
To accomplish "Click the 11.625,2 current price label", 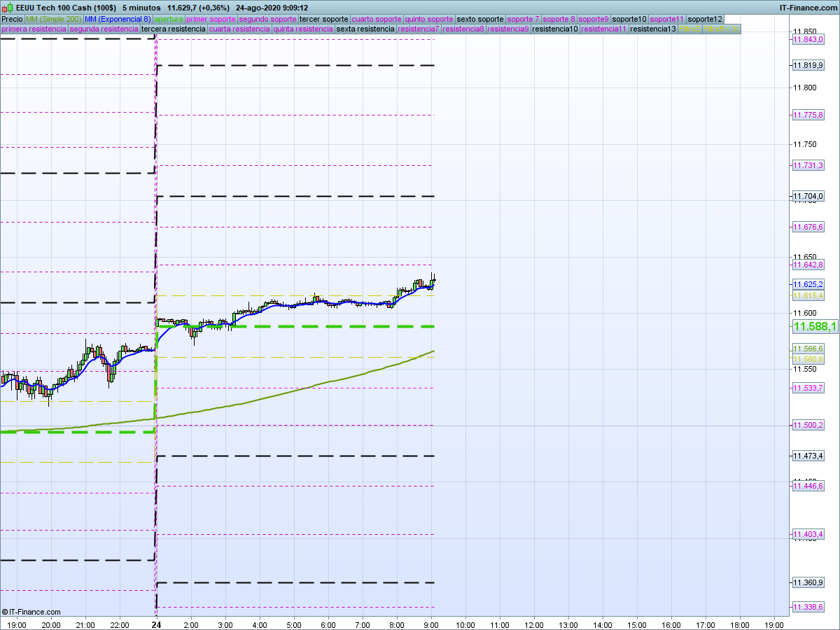I will [808, 284].
